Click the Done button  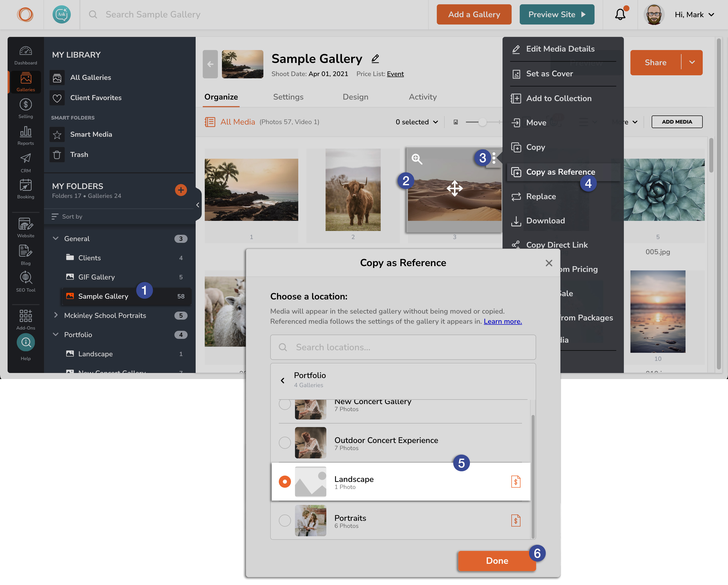[x=497, y=561]
